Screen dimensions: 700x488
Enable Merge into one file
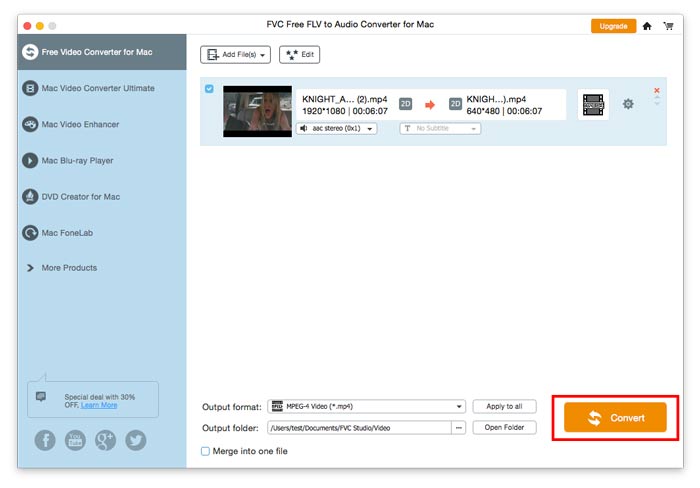click(x=205, y=451)
